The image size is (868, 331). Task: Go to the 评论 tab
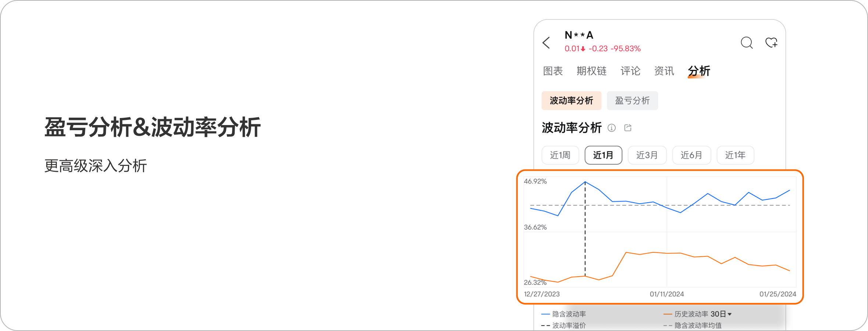(630, 71)
